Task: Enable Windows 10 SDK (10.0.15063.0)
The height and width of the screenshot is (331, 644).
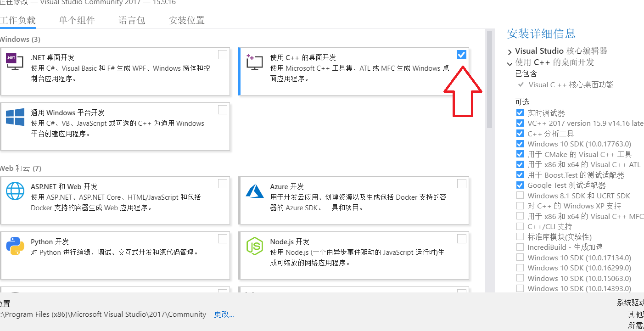Action: click(x=520, y=278)
